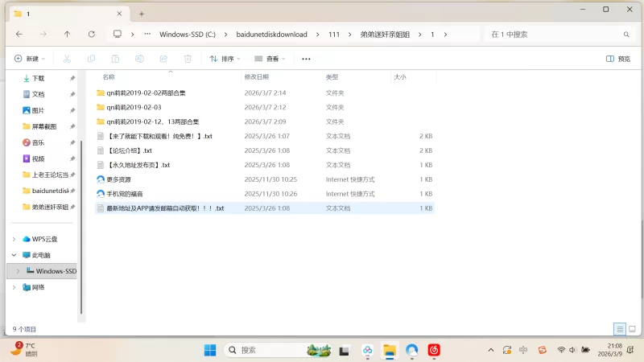Screen dimensions: 644x362
Task: Navigate back with the back arrow
Action: (x=19, y=35)
